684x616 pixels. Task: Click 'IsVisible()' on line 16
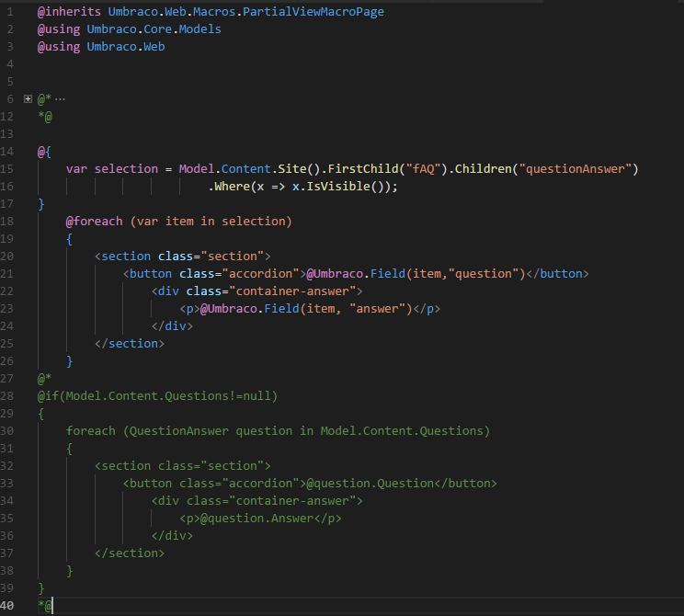click(x=348, y=187)
